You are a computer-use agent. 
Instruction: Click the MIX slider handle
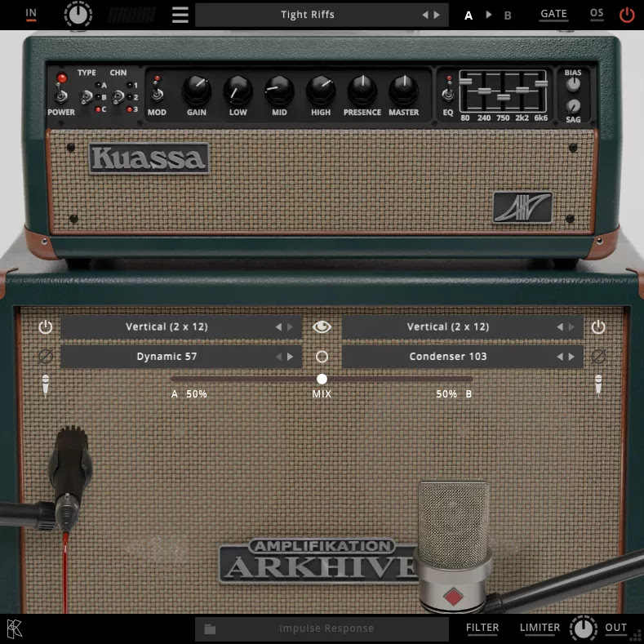tap(322, 379)
